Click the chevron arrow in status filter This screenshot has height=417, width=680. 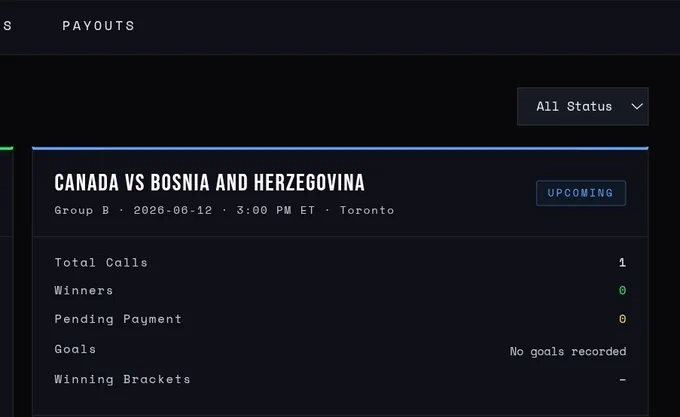[x=637, y=107]
